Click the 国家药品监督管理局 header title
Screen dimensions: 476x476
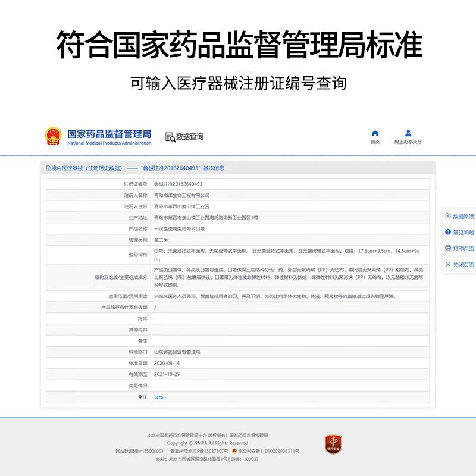click(x=109, y=134)
